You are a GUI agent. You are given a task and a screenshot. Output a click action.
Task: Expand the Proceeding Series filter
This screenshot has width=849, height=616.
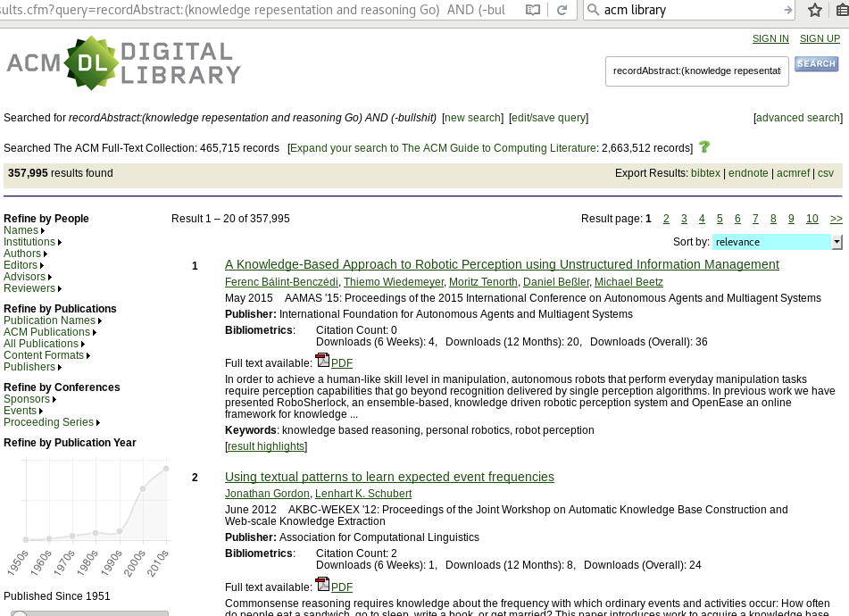51,422
